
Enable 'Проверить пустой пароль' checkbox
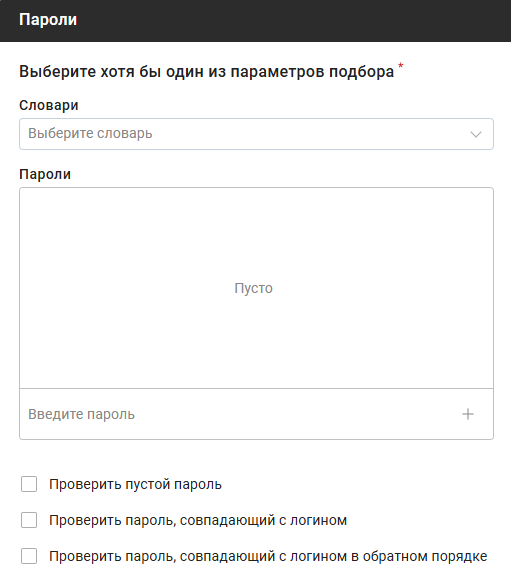pyautogui.click(x=29, y=484)
